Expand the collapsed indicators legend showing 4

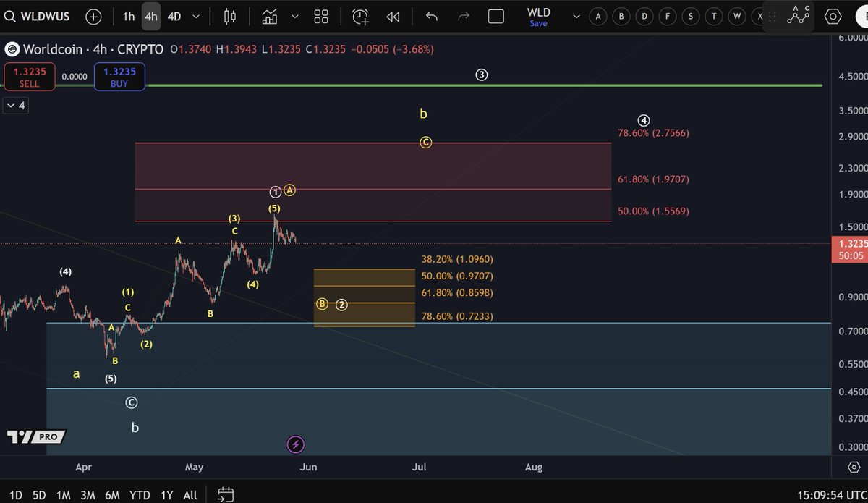click(x=15, y=106)
